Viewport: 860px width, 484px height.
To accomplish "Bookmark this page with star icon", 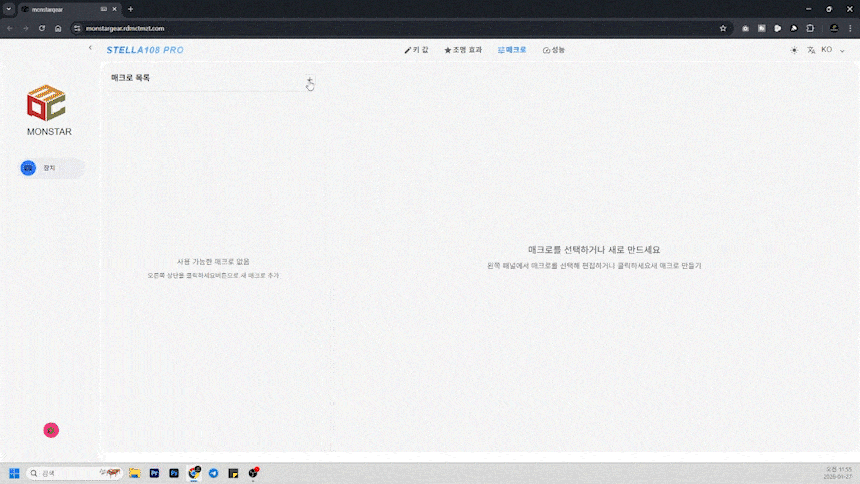I will (723, 28).
